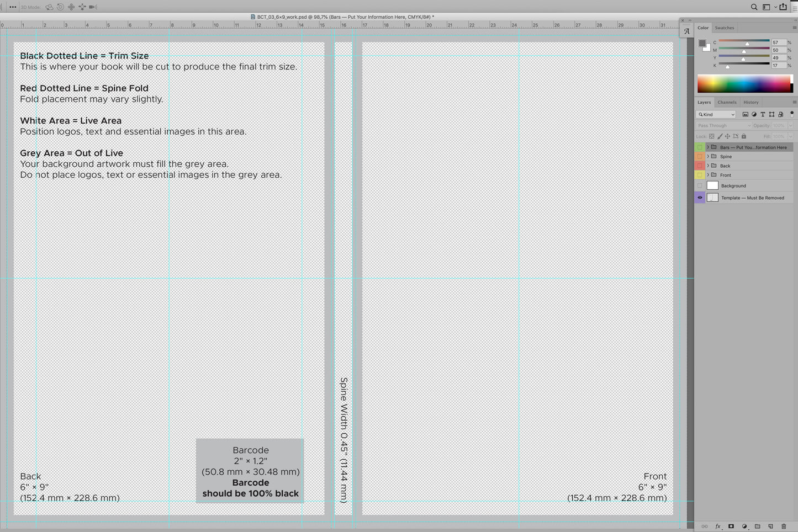The height and width of the screenshot is (532, 798).
Task: Link layers using the chain icon
Action: click(704, 526)
